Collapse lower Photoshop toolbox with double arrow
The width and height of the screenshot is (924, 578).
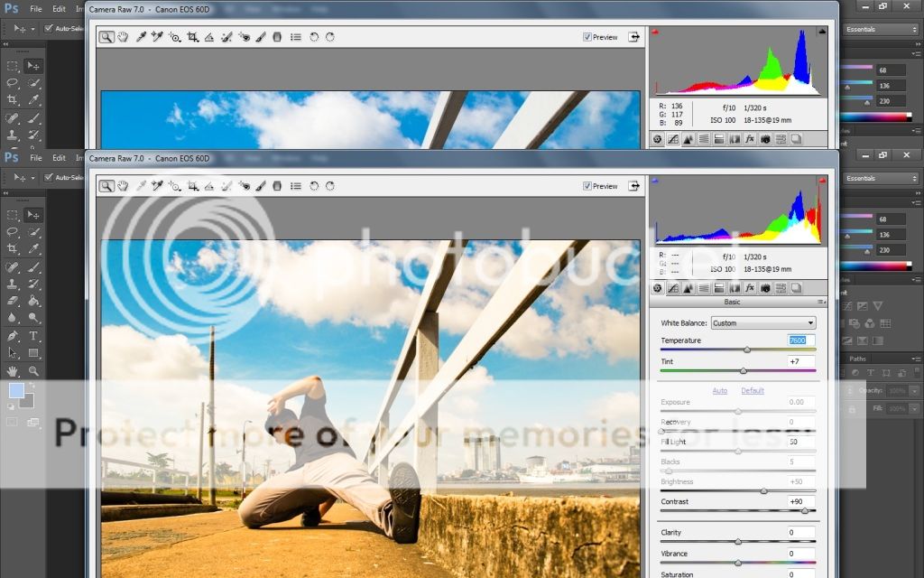[x=5, y=193]
